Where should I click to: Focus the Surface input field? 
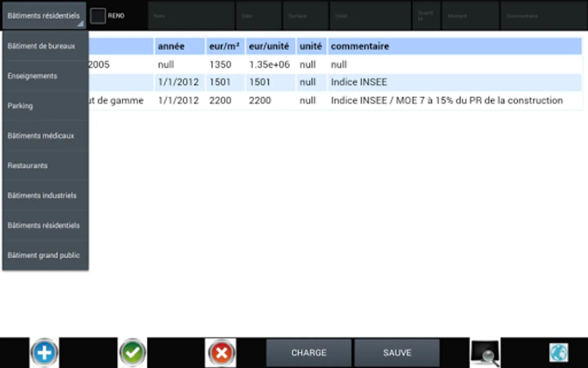coord(305,16)
